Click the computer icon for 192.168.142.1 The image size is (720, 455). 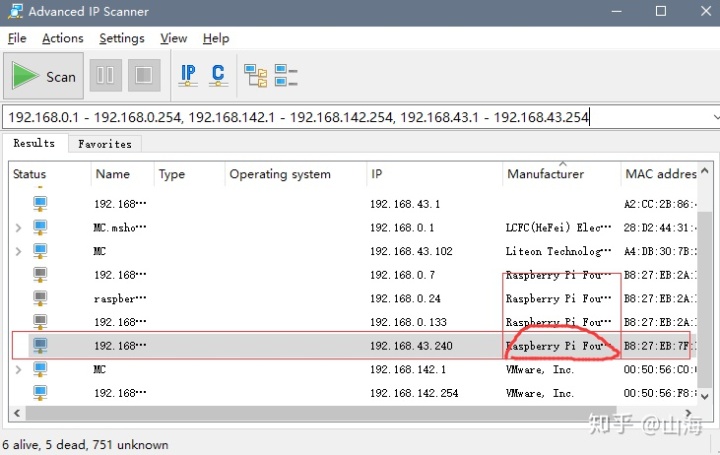(x=40, y=370)
